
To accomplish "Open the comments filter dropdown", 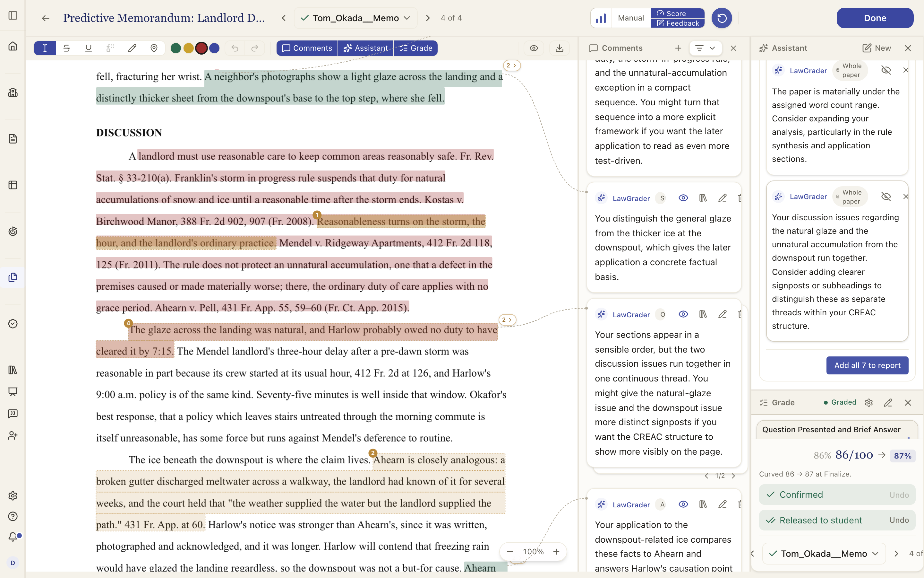I will pyautogui.click(x=705, y=48).
